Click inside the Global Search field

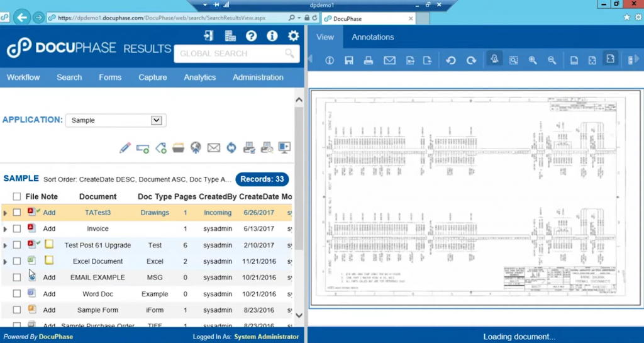[230, 54]
